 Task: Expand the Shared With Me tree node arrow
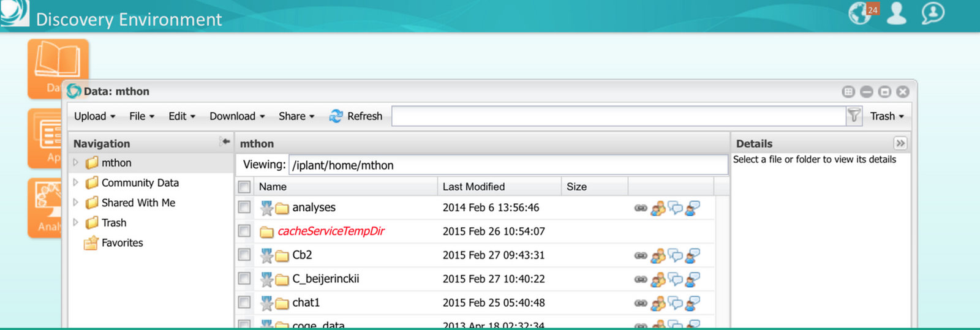(76, 203)
